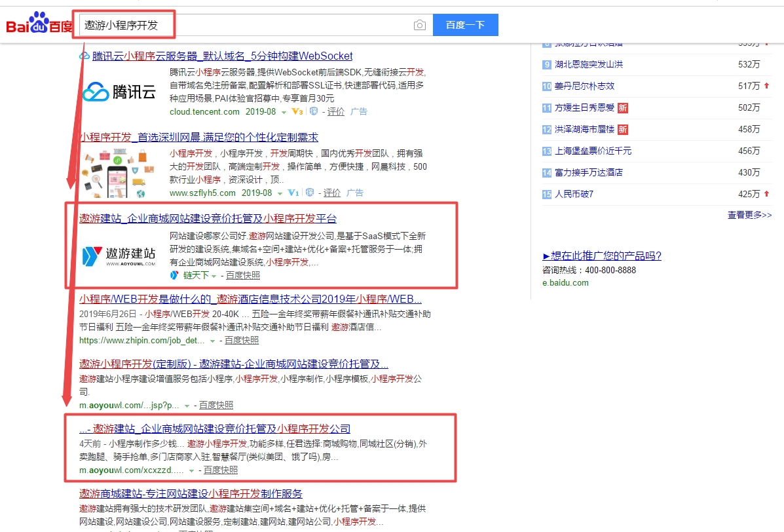
Task: Open hot search 方媛生日秀恩爱
Action: [x=584, y=107]
